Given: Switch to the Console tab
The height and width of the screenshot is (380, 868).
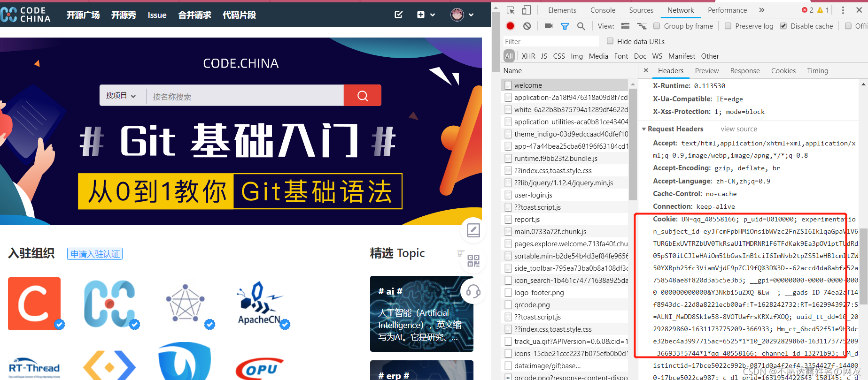Looking at the screenshot, I should 603,10.
